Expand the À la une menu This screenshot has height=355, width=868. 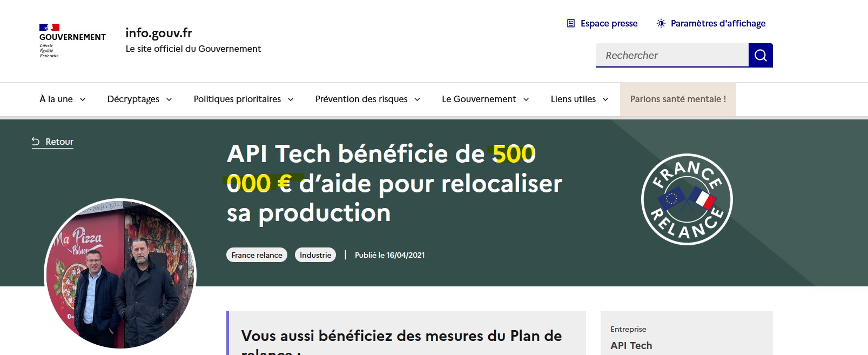coord(62,99)
